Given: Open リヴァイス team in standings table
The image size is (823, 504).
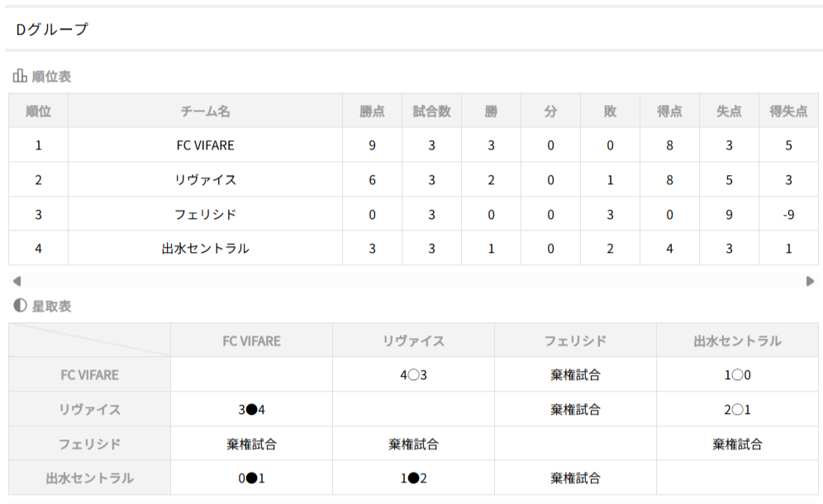Looking at the screenshot, I should 205,180.
